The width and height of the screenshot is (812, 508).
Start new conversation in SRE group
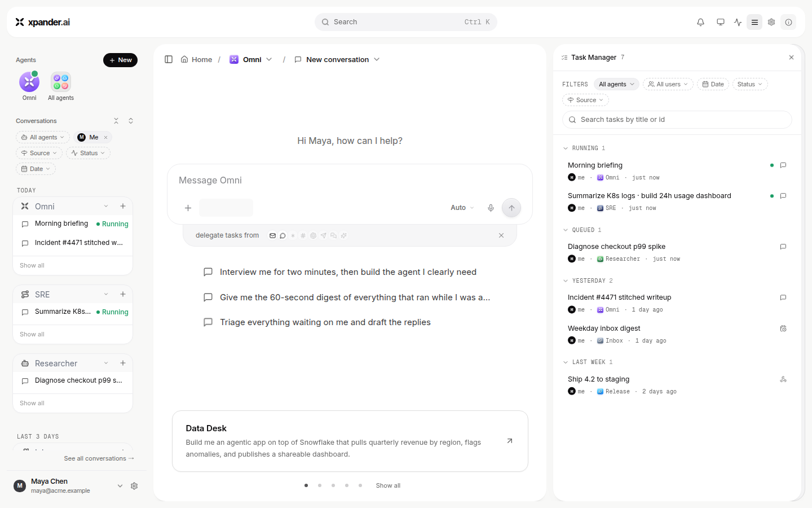tap(123, 294)
